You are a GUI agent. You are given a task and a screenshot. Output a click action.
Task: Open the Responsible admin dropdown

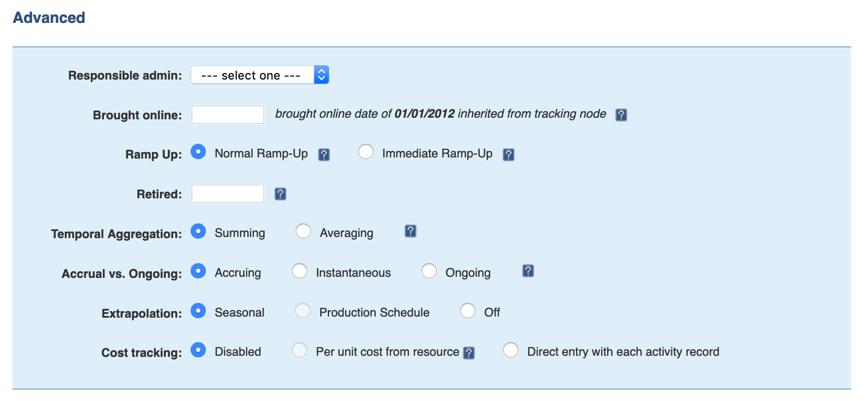260,75
